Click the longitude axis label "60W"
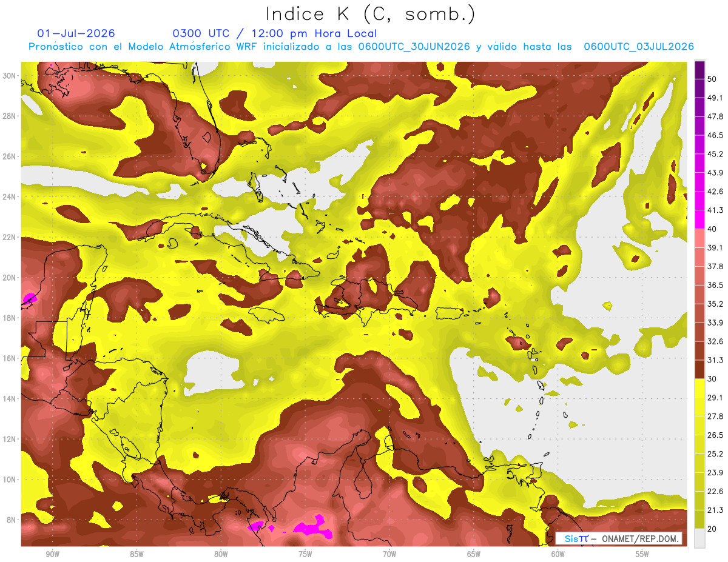The width and height of the screenshot is (728, 562). 558,554
